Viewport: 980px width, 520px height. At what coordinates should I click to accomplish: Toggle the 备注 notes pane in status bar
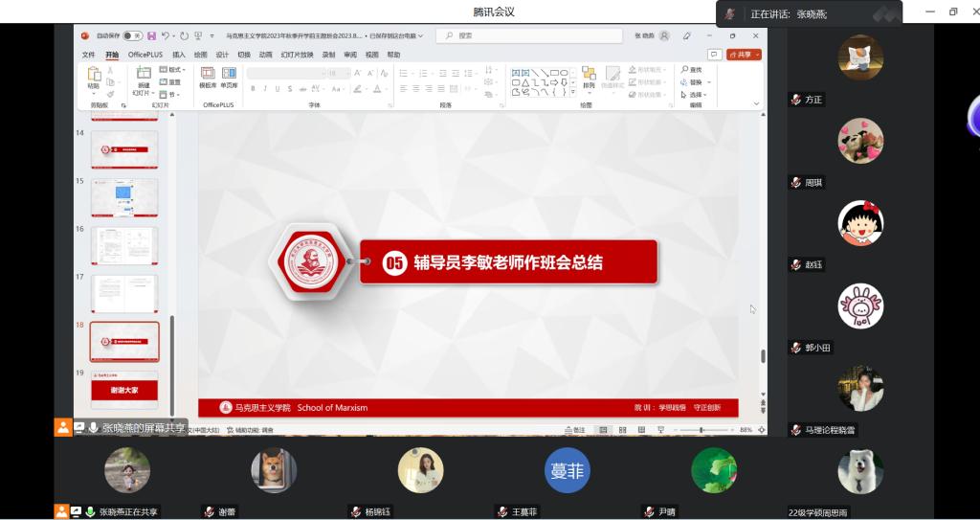tap(575, 431)
